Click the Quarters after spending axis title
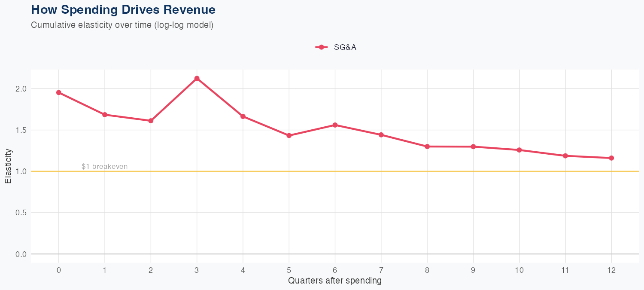Image resolution: width=644 pixels, height=290 pixels. click(335, 281)
